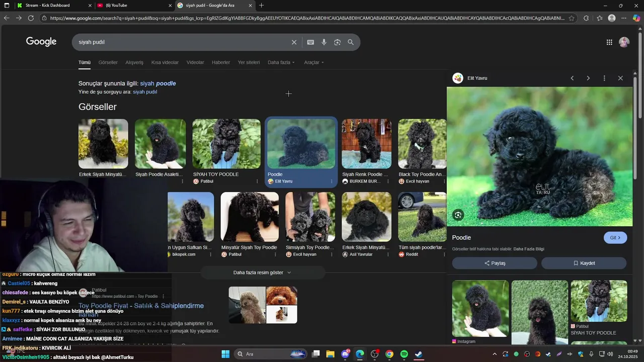Open browser extensions menu
644x362 pixels.
[586, 18]
